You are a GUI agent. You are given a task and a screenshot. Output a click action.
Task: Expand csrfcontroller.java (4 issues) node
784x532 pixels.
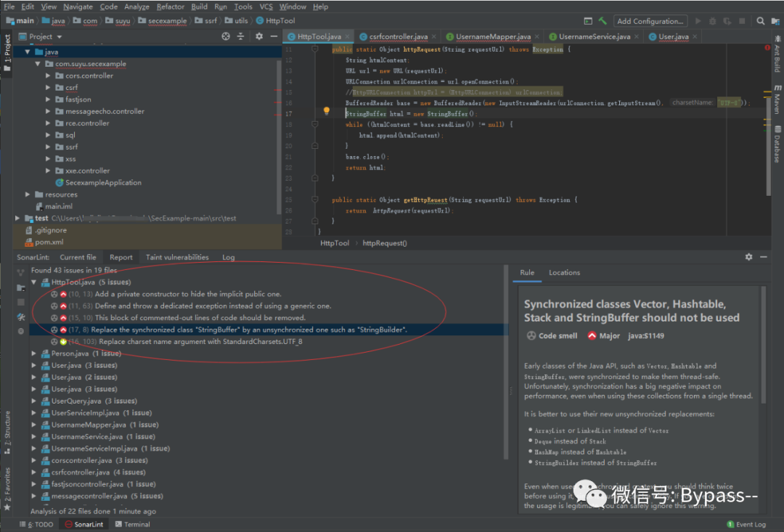[34, 472]
